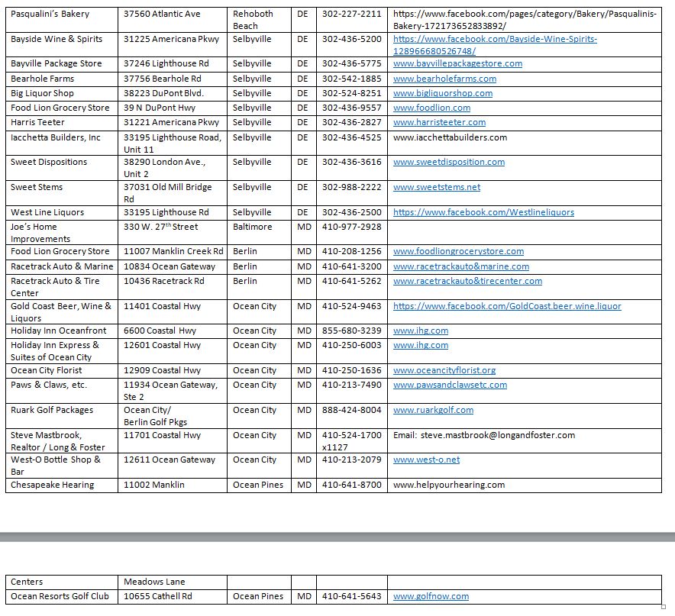The width and height of the screenshot is (675, 616).
Task: Select phone number 302-542-1885
Action: 352,79
